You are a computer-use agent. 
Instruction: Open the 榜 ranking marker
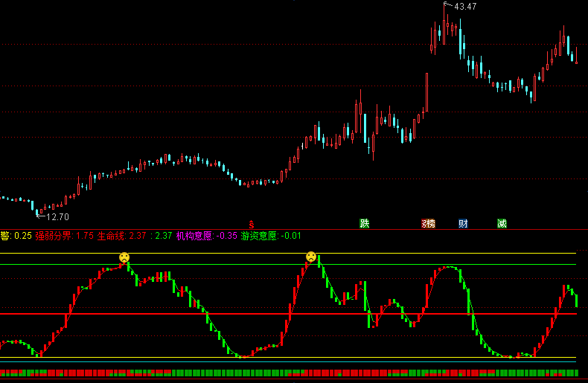tap(428, 224)
